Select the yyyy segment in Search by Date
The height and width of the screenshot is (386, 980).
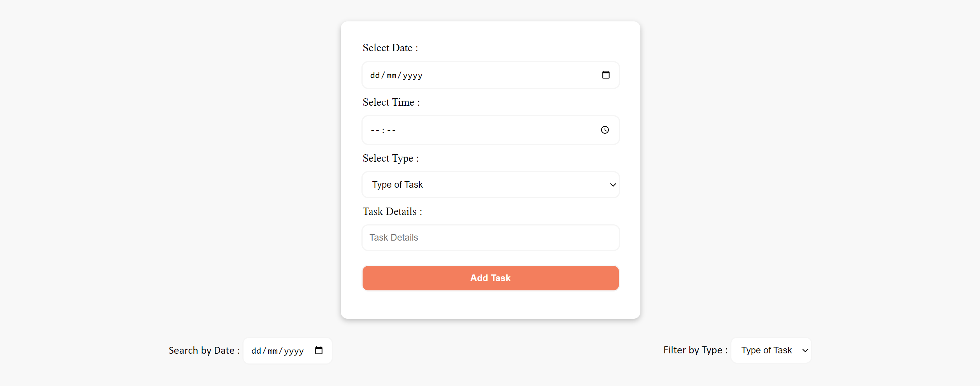293,350
